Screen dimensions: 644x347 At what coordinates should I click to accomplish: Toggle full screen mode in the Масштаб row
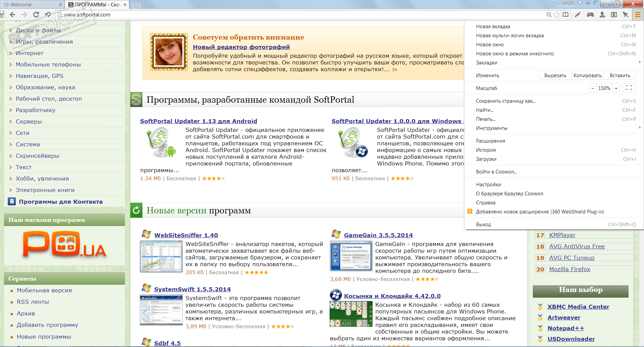pos(629,88)
